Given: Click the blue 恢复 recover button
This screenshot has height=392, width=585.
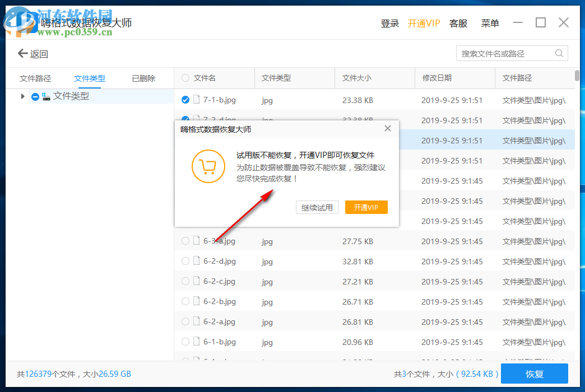Looking at the screenshot, I should point(534,374).
